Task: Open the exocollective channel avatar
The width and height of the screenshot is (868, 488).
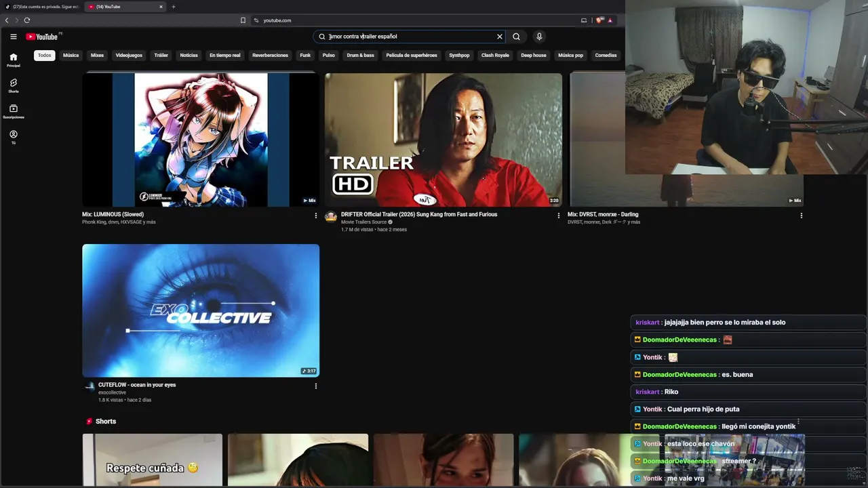Action: pos(89,387)
